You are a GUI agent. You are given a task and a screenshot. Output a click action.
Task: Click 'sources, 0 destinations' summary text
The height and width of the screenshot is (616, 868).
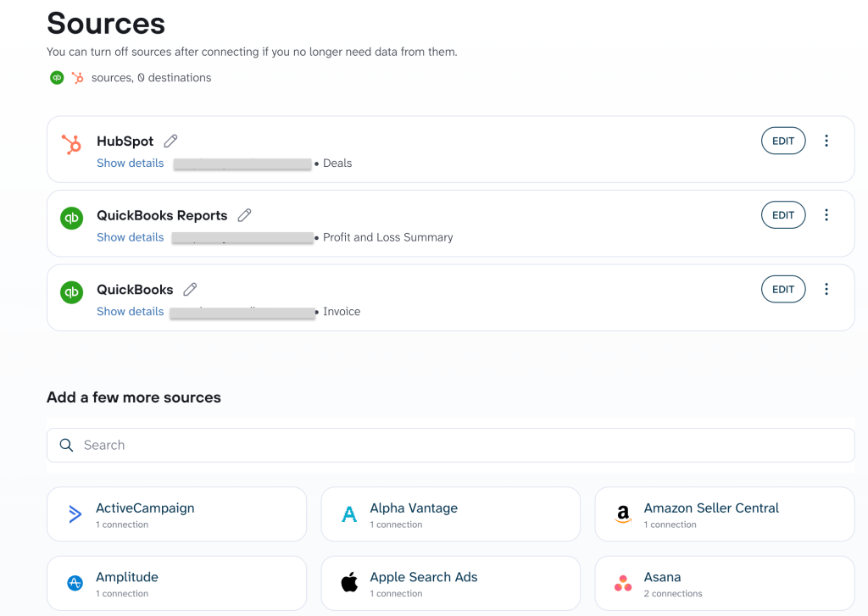click(x=151, y=78)
